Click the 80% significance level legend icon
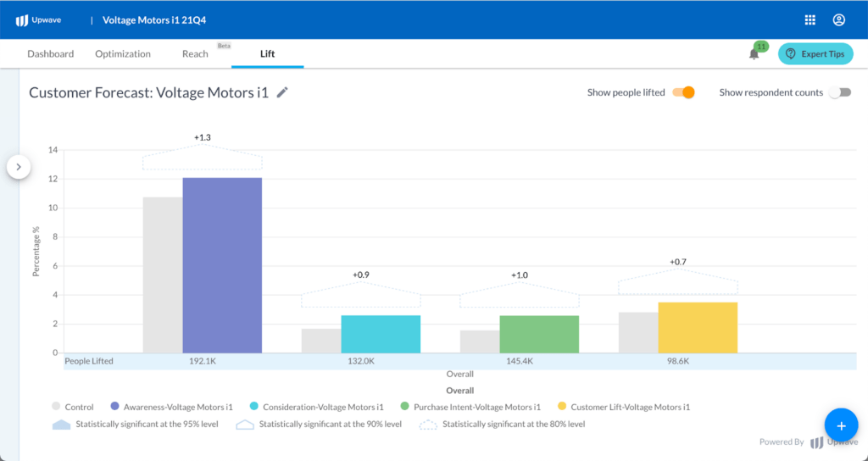 tap(428, 425)
